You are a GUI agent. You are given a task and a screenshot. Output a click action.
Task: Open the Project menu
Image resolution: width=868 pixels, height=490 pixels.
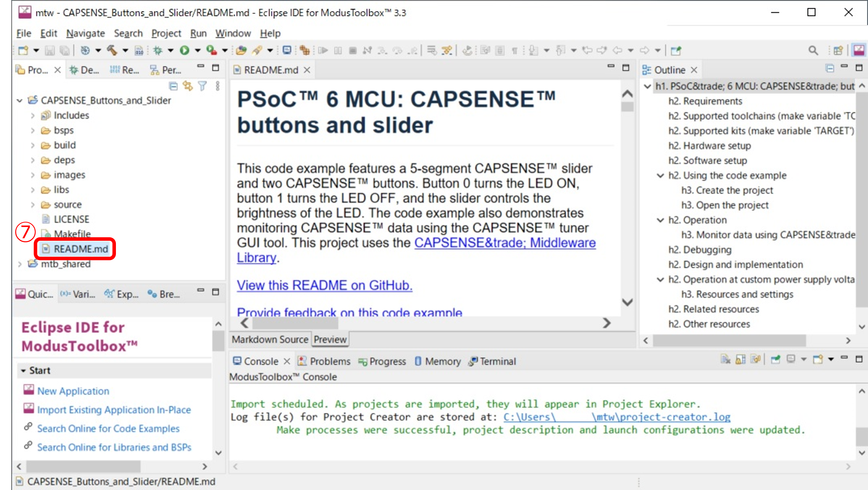tap(166, 33)
